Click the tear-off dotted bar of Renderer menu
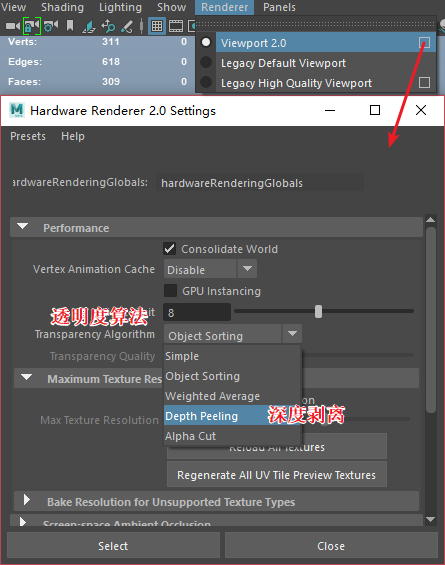Screen dimensions: 445x565 tap(315, 24)
